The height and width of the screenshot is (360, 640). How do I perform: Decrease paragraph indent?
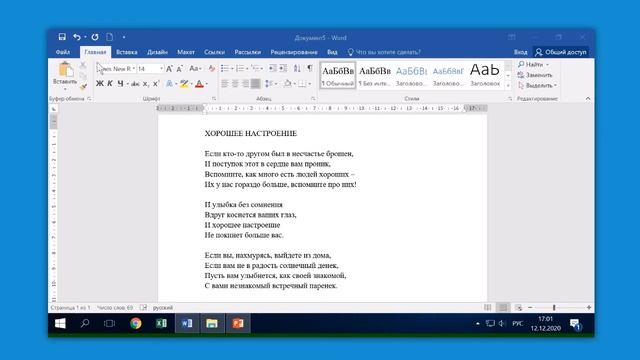point(273,69)
